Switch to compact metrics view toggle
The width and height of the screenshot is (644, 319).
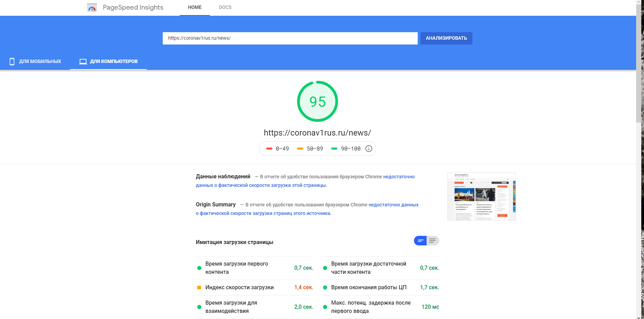[x=420, y=241]
